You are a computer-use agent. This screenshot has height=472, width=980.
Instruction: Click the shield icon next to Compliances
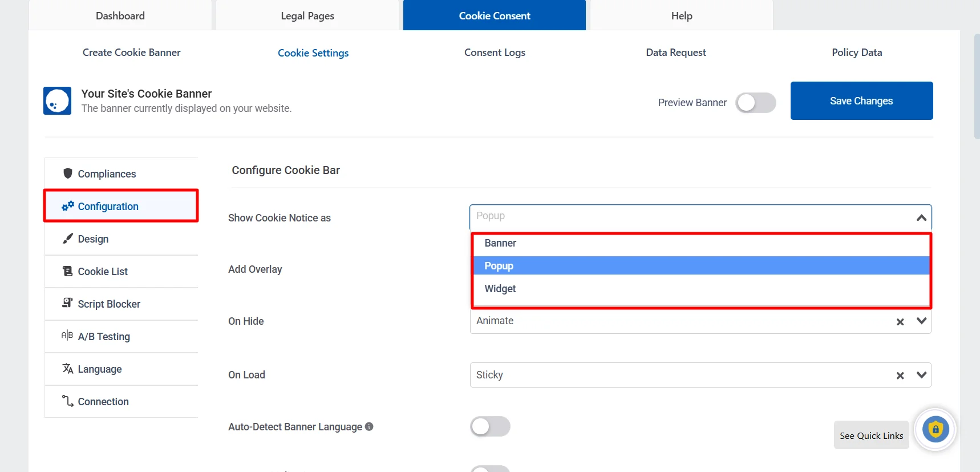pos(68,173)
